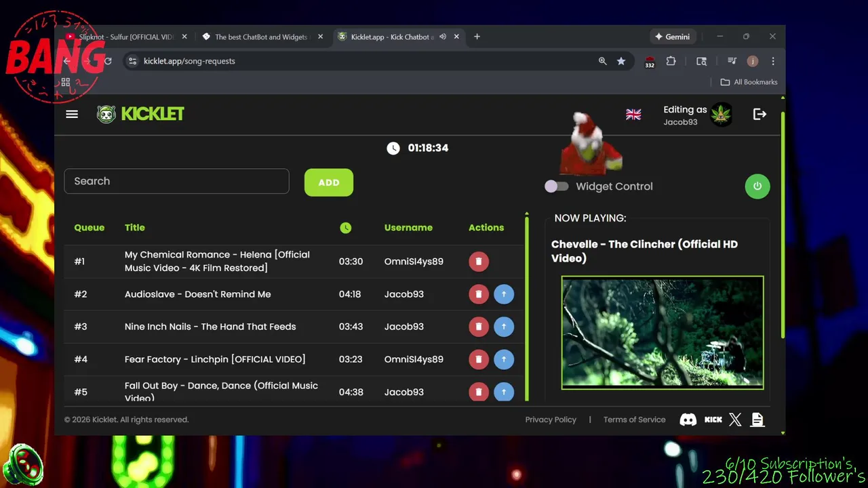Viewport: 868px width, 488px height.
Task: Open a new browser tab
Action: point(477,37)
